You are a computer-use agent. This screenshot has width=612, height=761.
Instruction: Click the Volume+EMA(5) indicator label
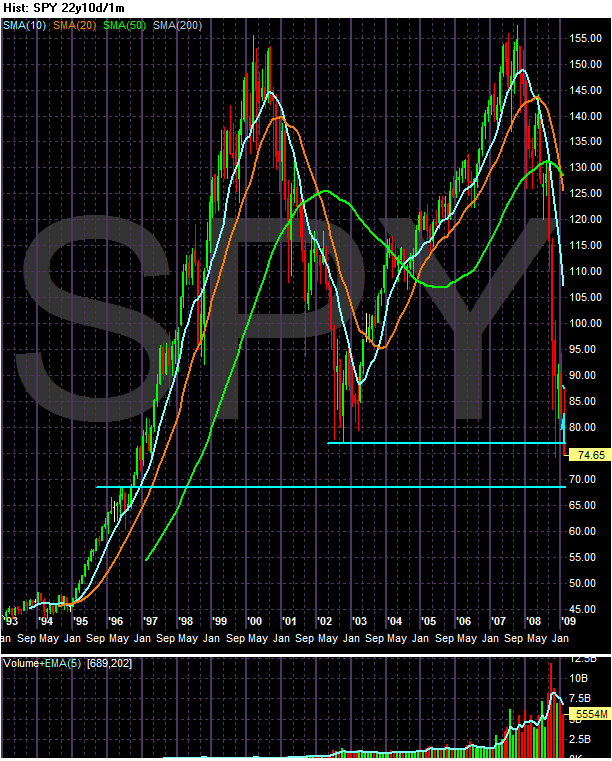pyautogui.click(x=42, y=663)
